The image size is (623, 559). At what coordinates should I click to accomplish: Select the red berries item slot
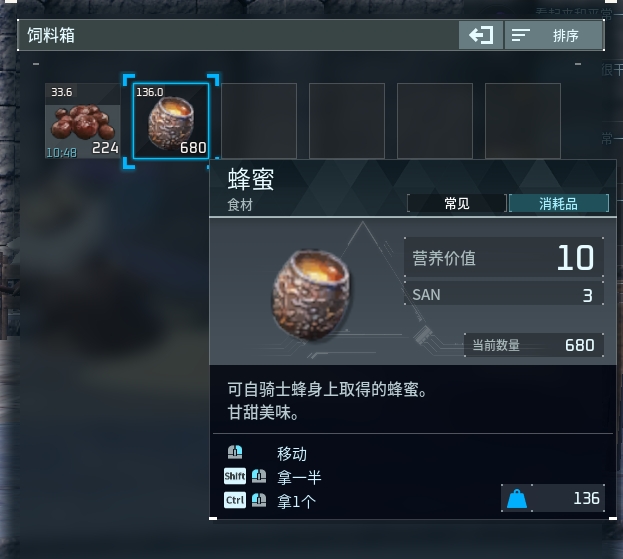click(x=83, y=121)
